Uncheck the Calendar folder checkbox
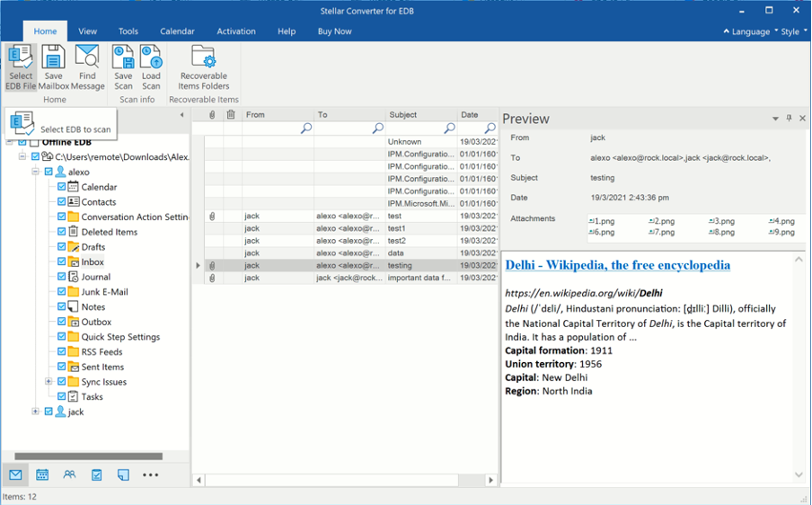Image resolution: width=812 pixels, height=505 pixels. pos(61,187)
